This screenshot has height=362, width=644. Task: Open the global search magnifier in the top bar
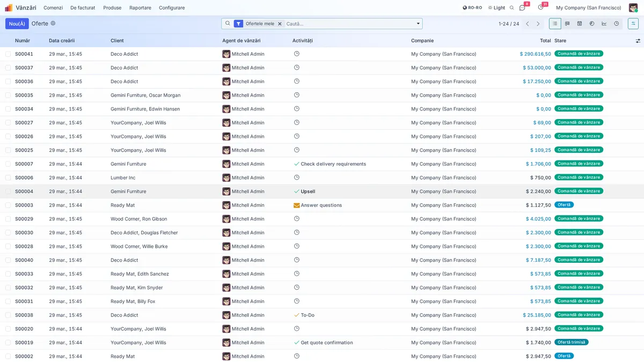(511, 8)
